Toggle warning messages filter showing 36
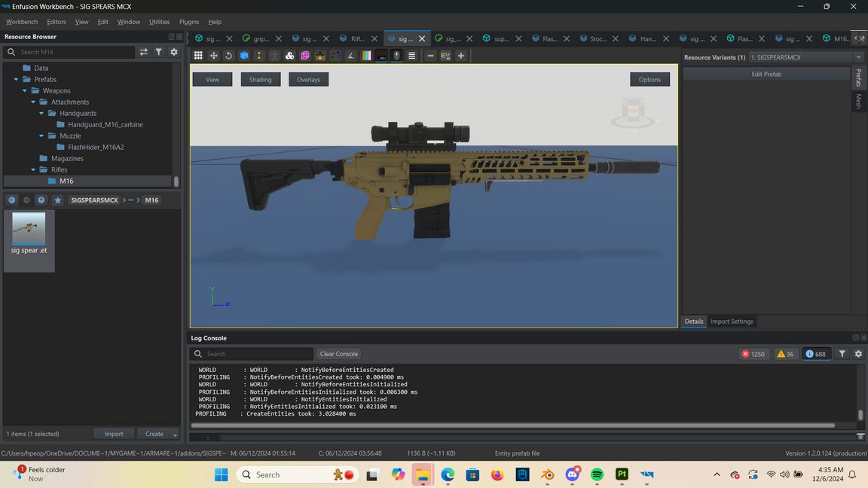This screenshot has width=868, height=488. pyautogui.click(x=785, y=354)
